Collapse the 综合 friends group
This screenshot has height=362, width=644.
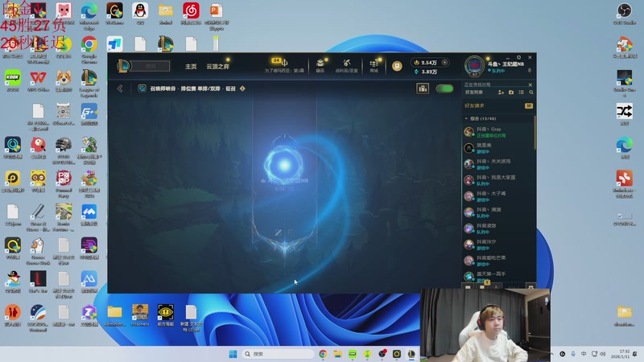(x=466, y=118)
